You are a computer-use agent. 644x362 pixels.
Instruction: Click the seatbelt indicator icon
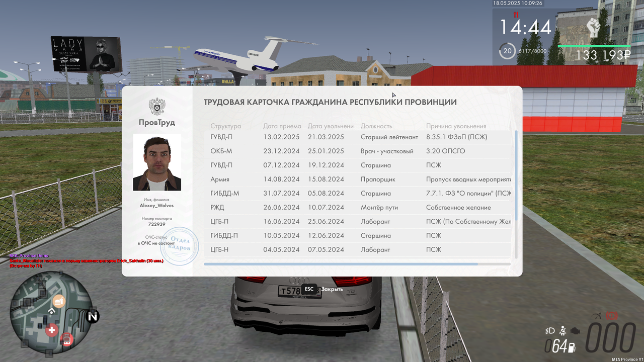coord(563,330)
